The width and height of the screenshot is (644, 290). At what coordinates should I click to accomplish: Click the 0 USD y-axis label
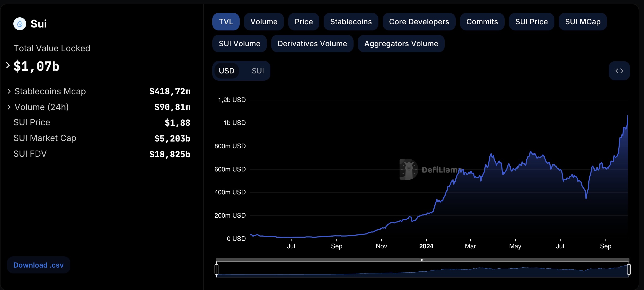pyautogui.click(x=236, y=239)
